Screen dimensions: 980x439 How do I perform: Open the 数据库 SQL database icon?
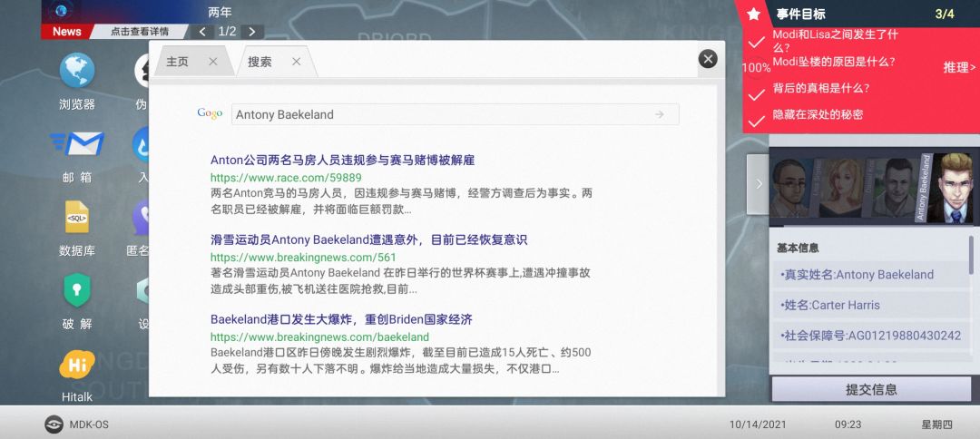pos(77,217)
